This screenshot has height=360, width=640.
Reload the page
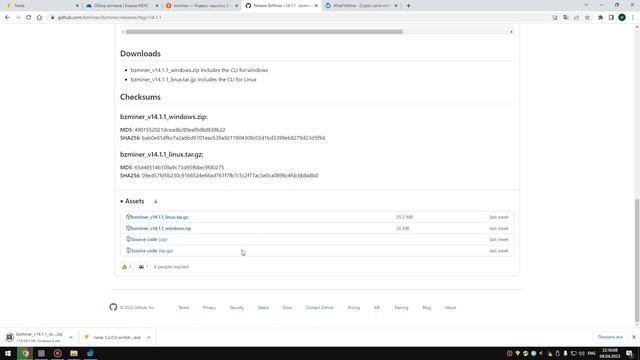(29, 18)
